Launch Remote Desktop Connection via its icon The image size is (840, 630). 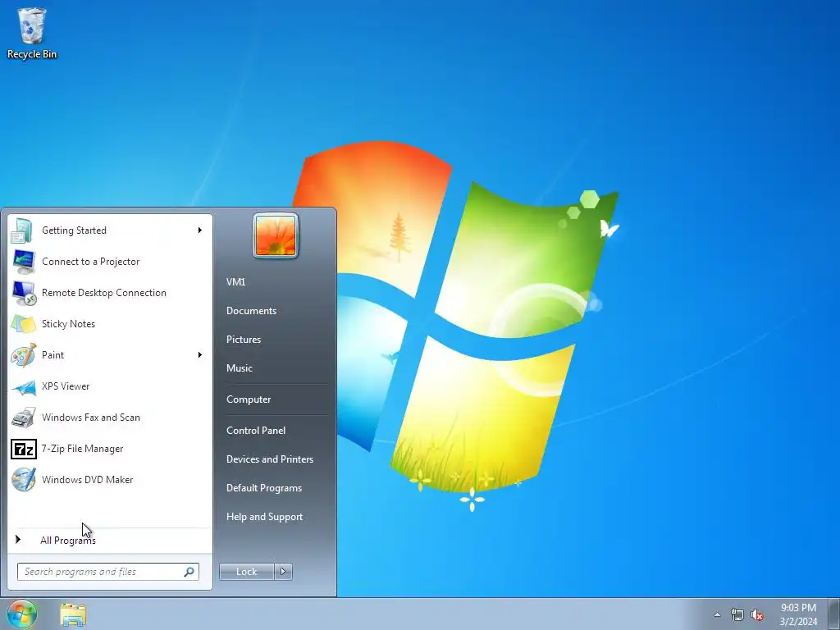point(23,293)
